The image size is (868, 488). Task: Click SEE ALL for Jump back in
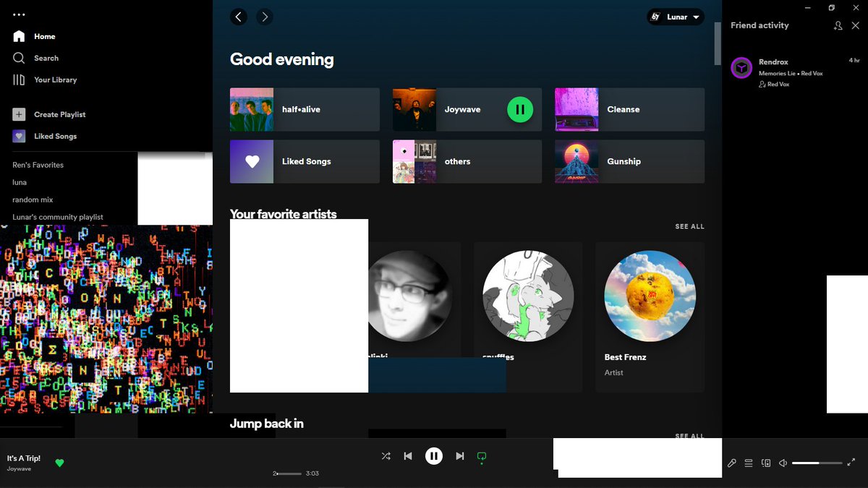689,436
